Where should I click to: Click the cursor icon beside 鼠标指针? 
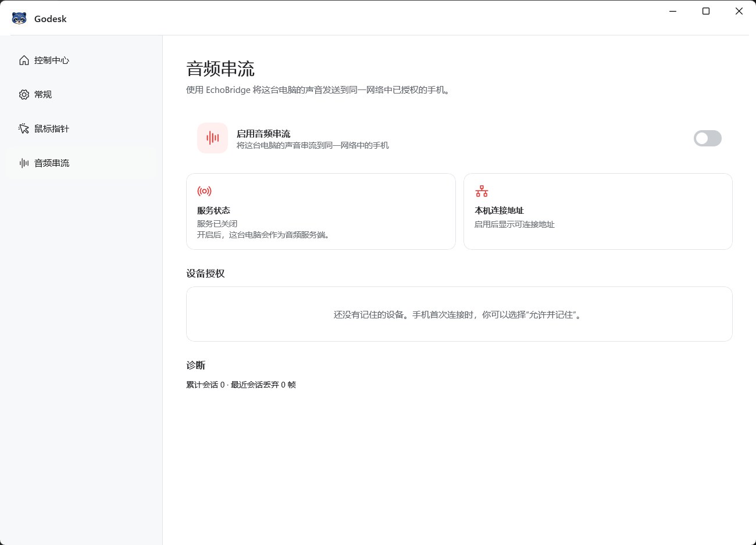[24, 129]
